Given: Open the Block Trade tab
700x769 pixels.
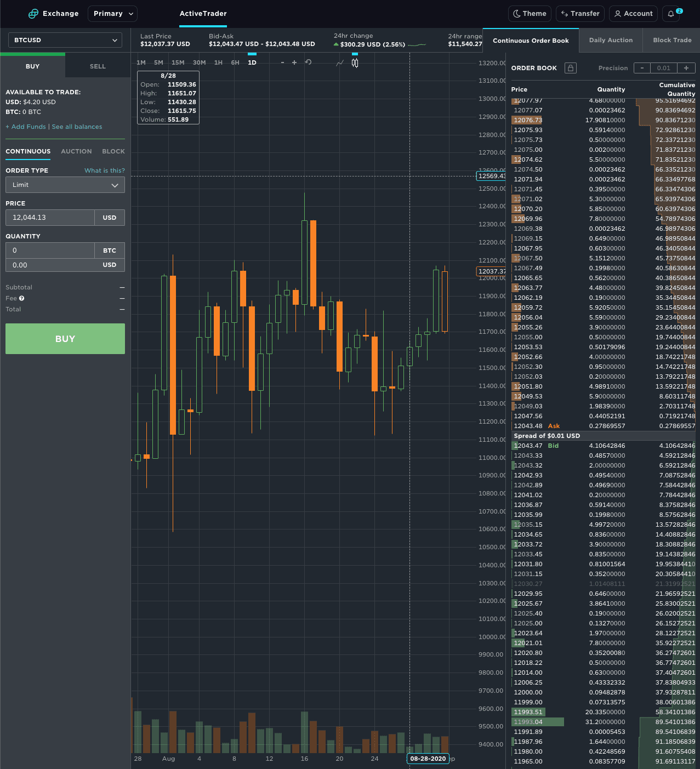Looking at the screenshot, I should point(672,40).
